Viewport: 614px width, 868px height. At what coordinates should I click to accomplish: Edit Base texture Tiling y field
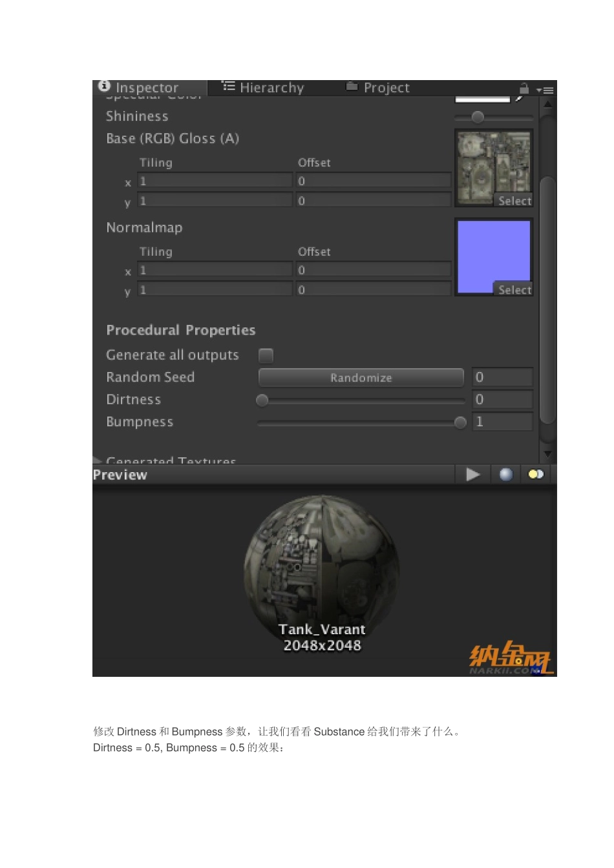215,201
